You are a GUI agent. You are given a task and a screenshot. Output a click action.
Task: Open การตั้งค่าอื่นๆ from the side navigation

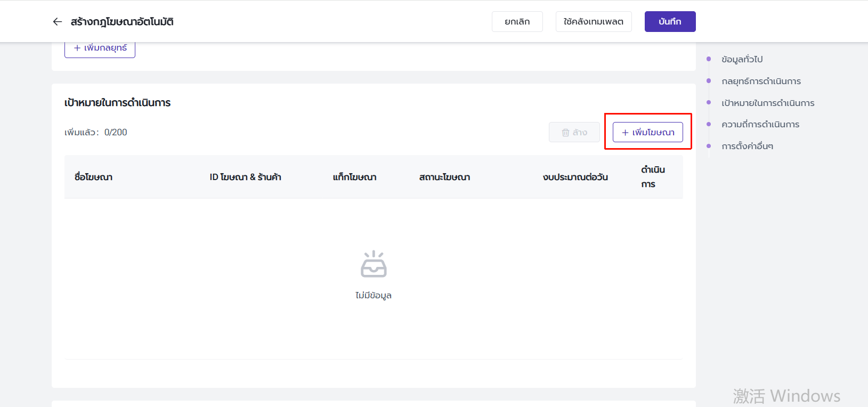[747, 146]
